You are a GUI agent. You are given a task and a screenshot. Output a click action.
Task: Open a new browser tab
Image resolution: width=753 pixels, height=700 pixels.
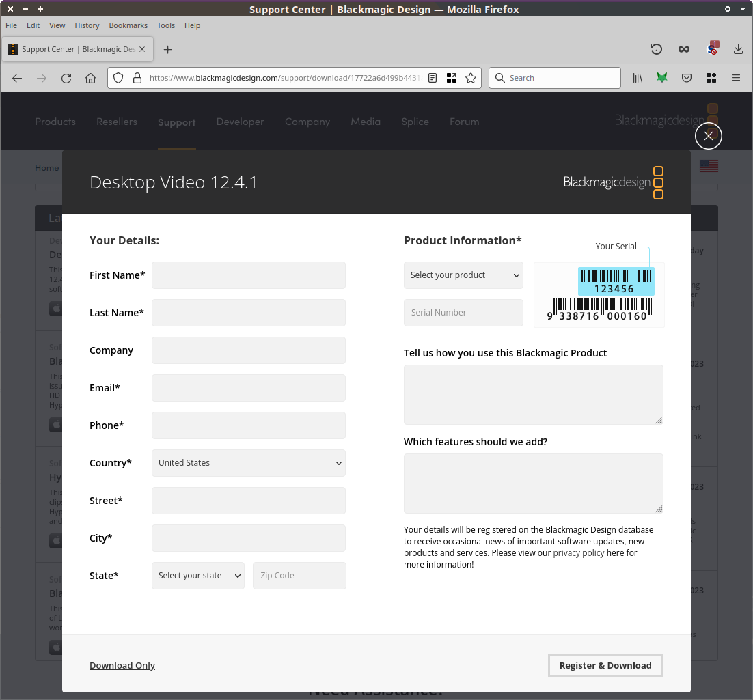(167, 49)
